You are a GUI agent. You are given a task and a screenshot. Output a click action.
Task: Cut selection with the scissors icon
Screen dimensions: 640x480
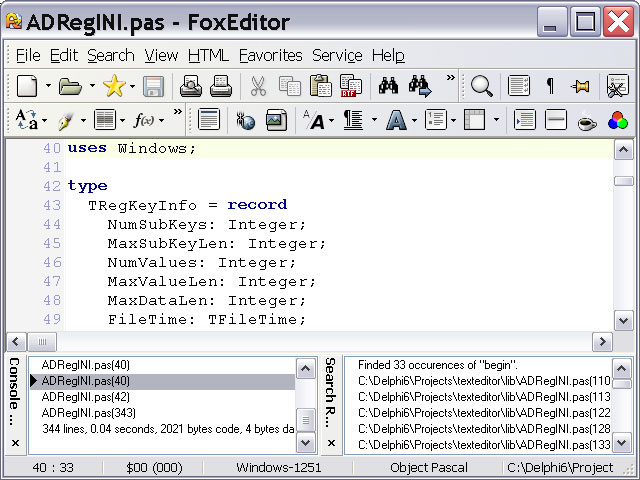point(258,86)
